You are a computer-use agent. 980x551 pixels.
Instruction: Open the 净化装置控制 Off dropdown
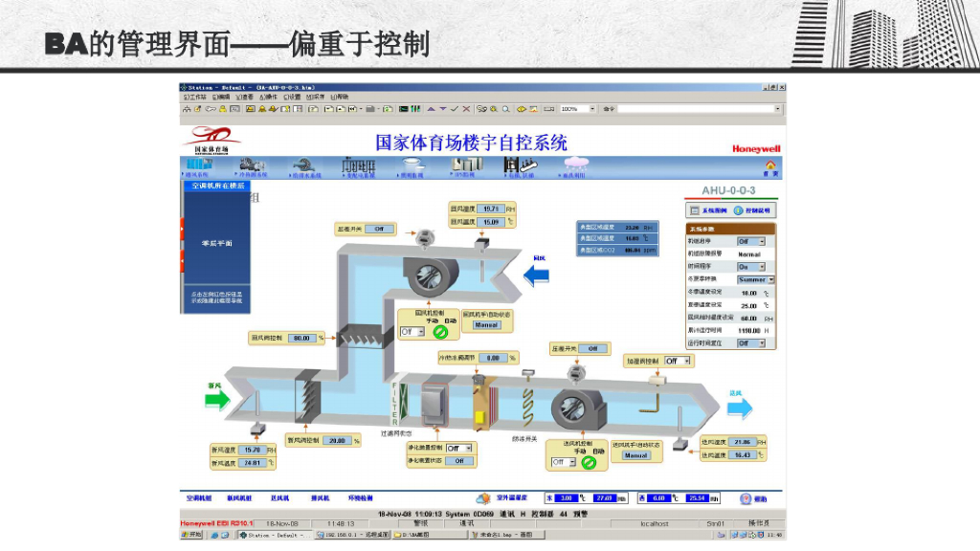coord(459,448)
